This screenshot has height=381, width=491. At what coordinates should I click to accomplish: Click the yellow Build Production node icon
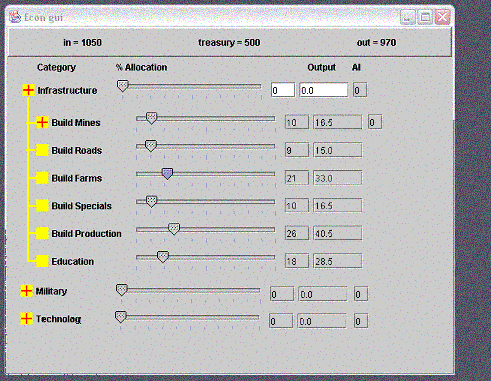42,233
